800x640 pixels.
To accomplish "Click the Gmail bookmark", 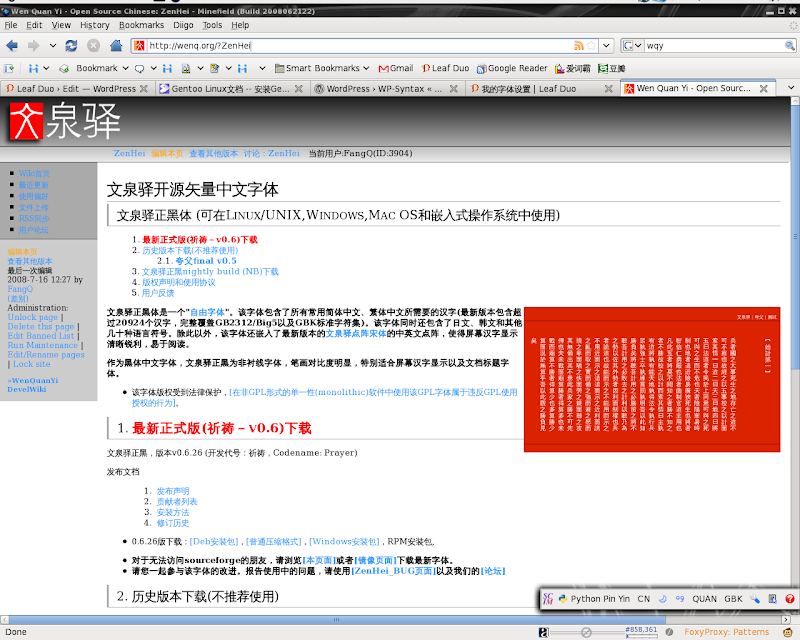I will [x=396, y=68].
